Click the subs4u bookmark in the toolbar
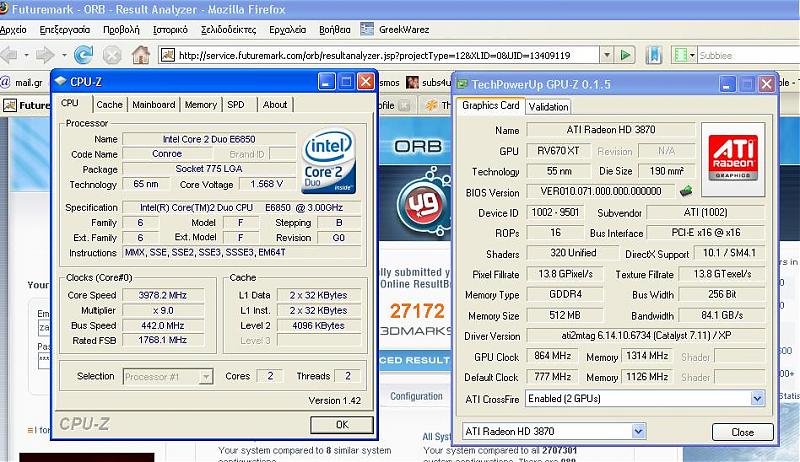This screenshot has width=800, height=462. [x=429, y=82]
